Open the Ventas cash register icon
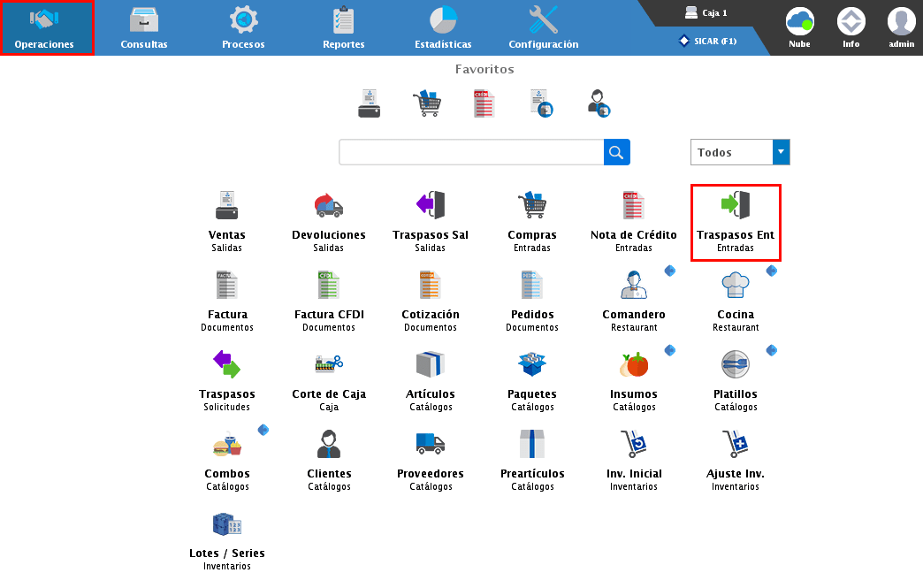Screen dimensions: 923x588 pos(227,206)
